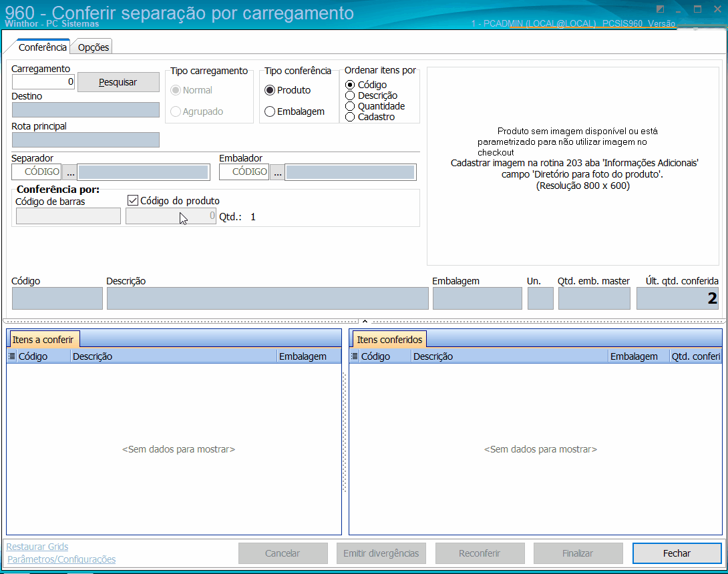Sort Itens a conferir by Embalagem column

pyautogui.click(x=309, y=356)
